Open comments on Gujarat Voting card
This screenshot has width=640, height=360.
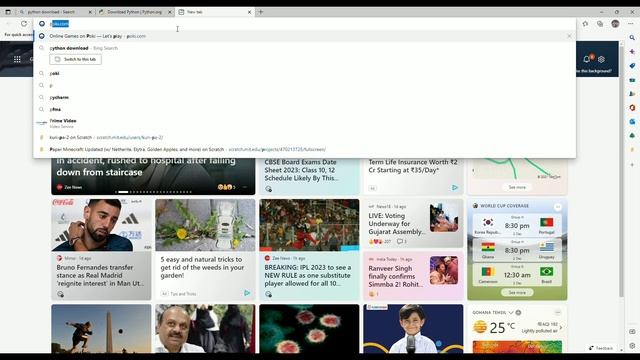pos(402,242)
